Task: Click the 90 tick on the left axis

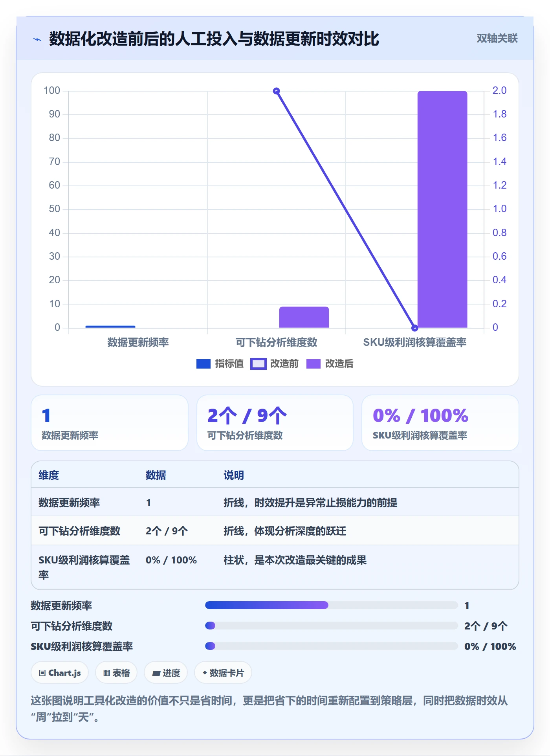Action: point(55,114)
